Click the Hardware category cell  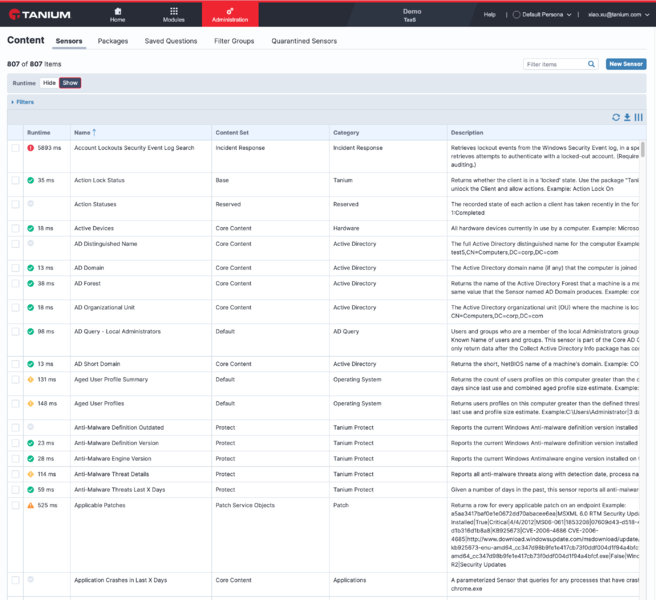346,228
